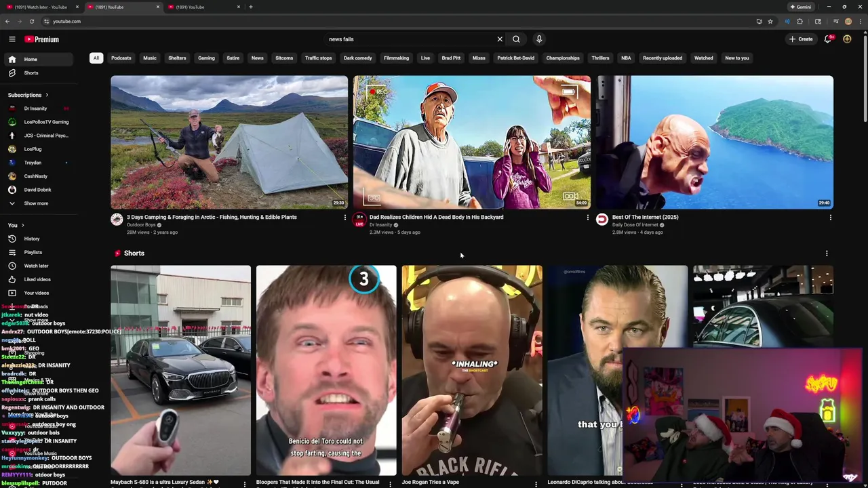
Task: Open Watch later in the sidebar
Action: (39, 266)
